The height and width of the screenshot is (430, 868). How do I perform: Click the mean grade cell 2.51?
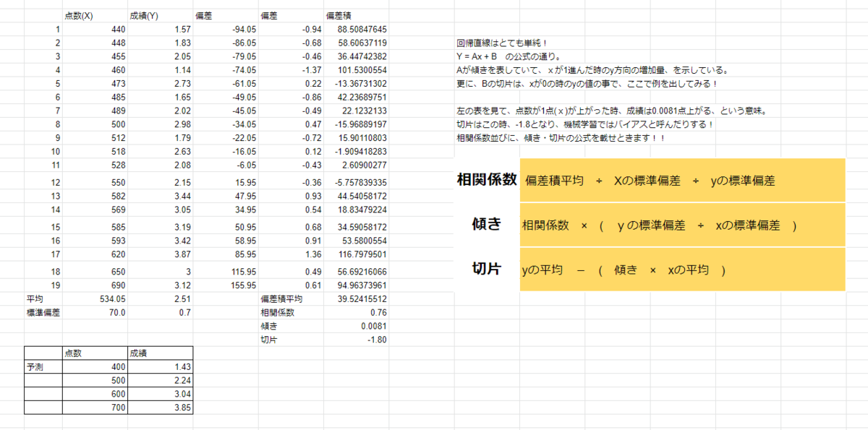click(x=160, y=298)
